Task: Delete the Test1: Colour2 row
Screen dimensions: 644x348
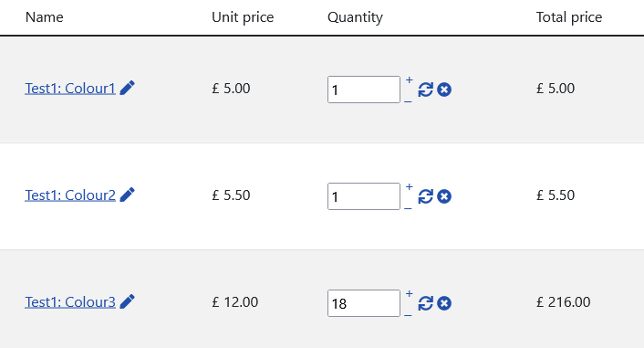Action: click(x=444, y=196)
